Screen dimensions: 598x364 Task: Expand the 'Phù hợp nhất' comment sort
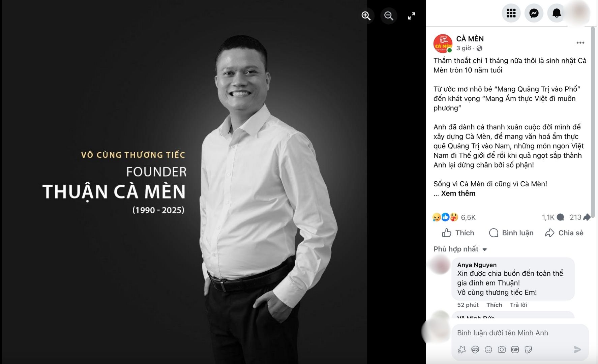(x=460, y=249)
